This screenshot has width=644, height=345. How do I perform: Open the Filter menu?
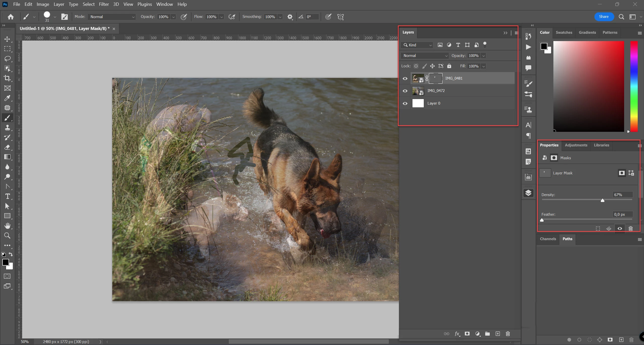pyautogui.click(x=104, y=4)
